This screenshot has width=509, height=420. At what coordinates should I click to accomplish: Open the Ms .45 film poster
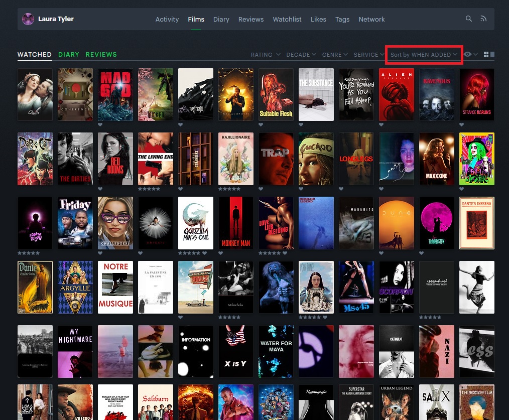(x=356, y=287)
